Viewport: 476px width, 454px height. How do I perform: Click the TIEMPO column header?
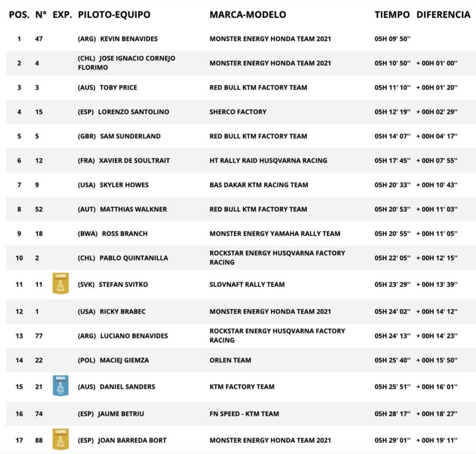pyautogui.click(x=392, y=14)
